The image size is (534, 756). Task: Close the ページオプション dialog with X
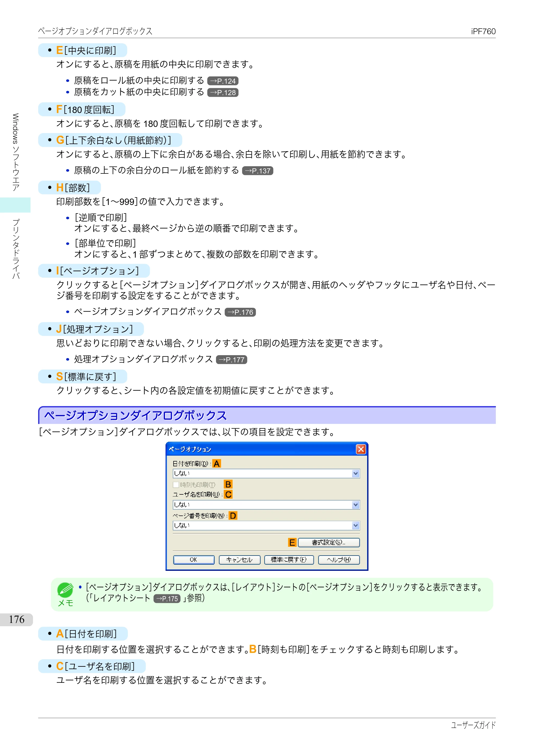[361, 449]
